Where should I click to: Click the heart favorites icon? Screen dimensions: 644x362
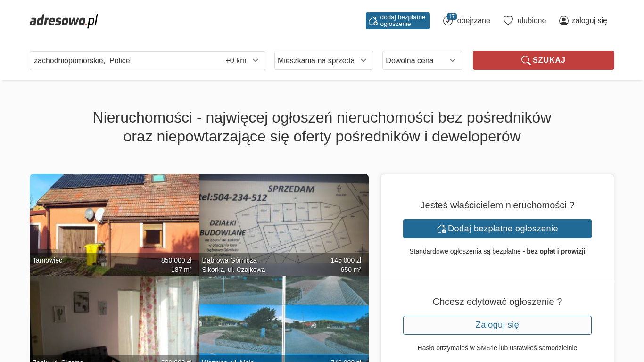tap(508, 21)
